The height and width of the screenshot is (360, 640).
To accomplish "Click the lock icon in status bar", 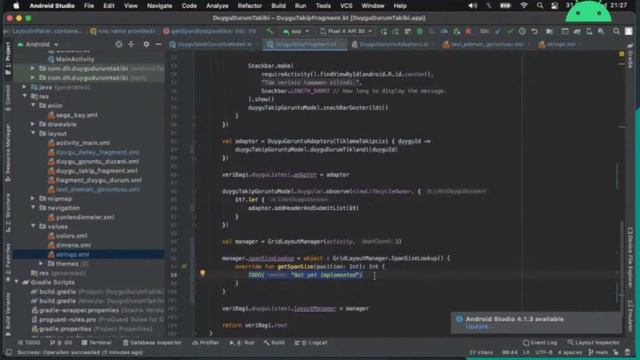I will (615, 352).
